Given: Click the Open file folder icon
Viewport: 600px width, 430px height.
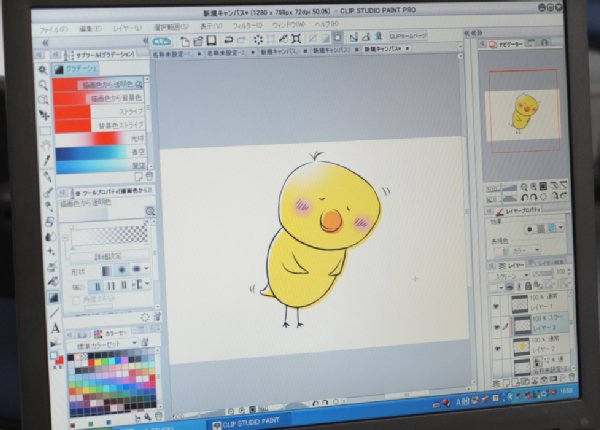Looking at the screenshot, I should click(198, 41).
